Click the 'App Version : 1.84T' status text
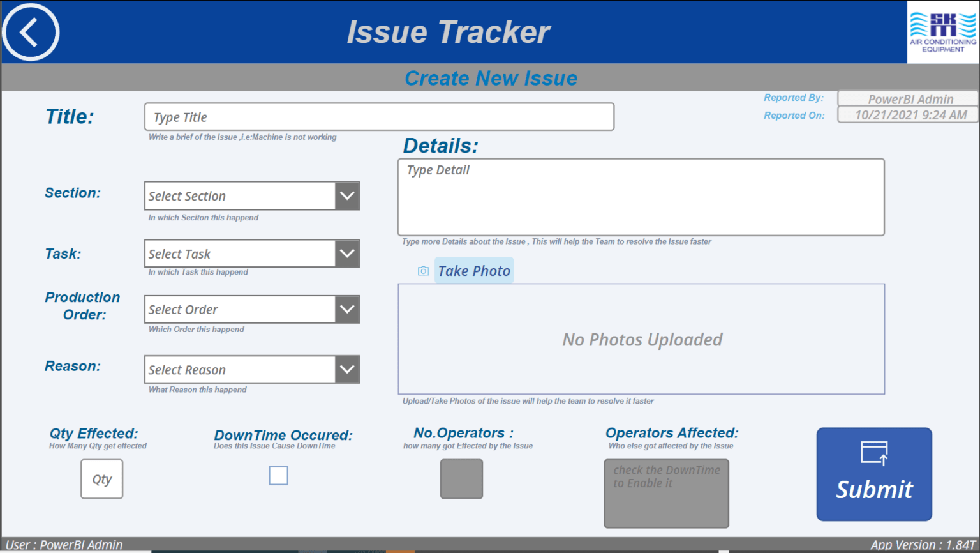The height and width of the screenshot is (553, 980). [923, 545]
